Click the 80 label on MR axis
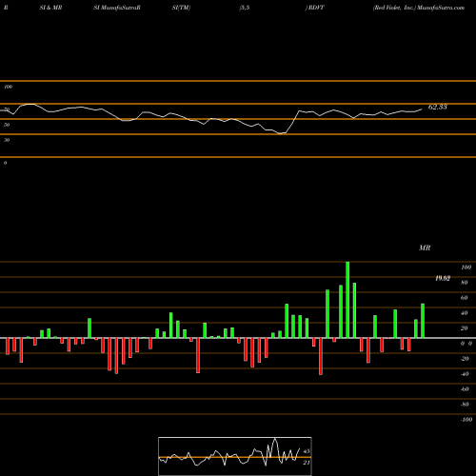This screenshot has width=476, height=476. pyautogui.click(x=465, y=283)
